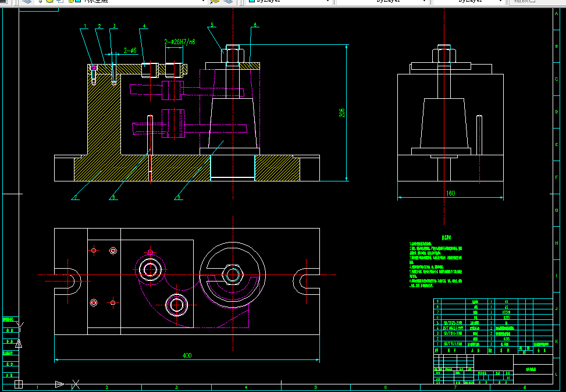Screen dimensions: 566x392
Task: Expand the layer name dropdown arrow
Action: pos(203,1)
